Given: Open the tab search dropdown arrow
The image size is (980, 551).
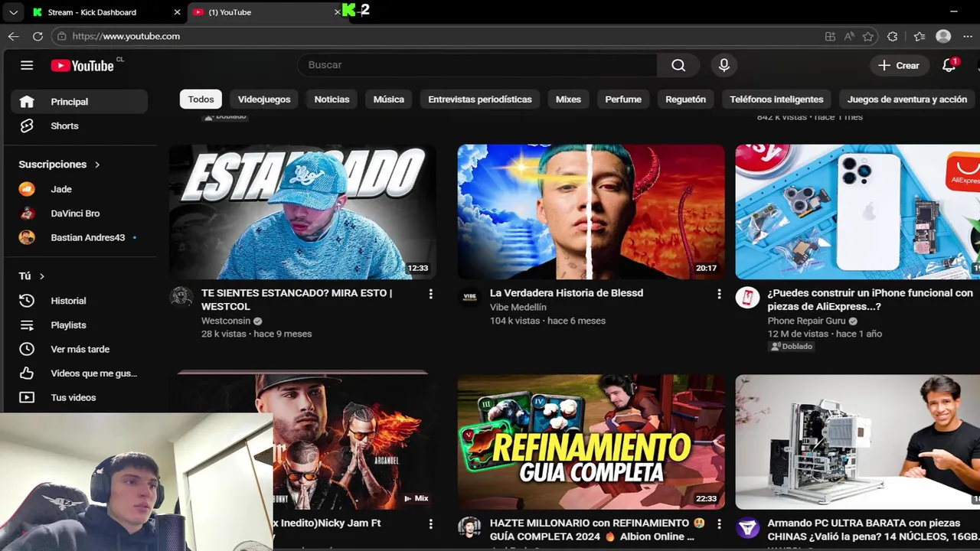Looking at the screenshot, I should tap(13, 12).
